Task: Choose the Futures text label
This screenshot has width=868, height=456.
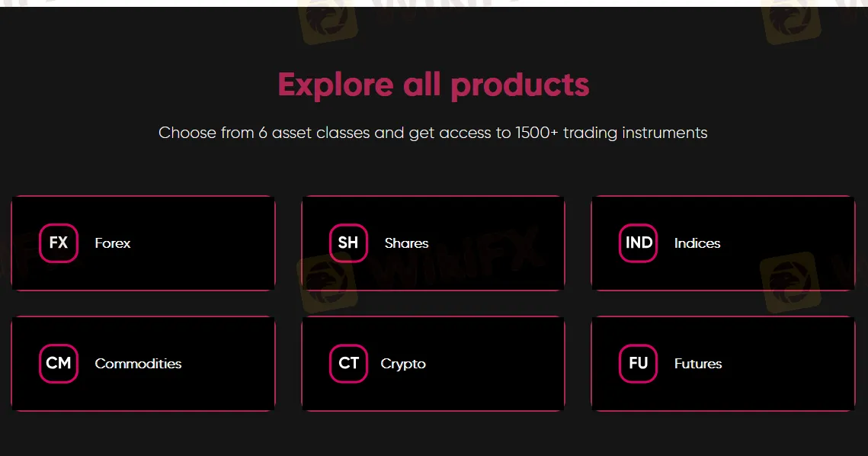Action: [698, 364]
